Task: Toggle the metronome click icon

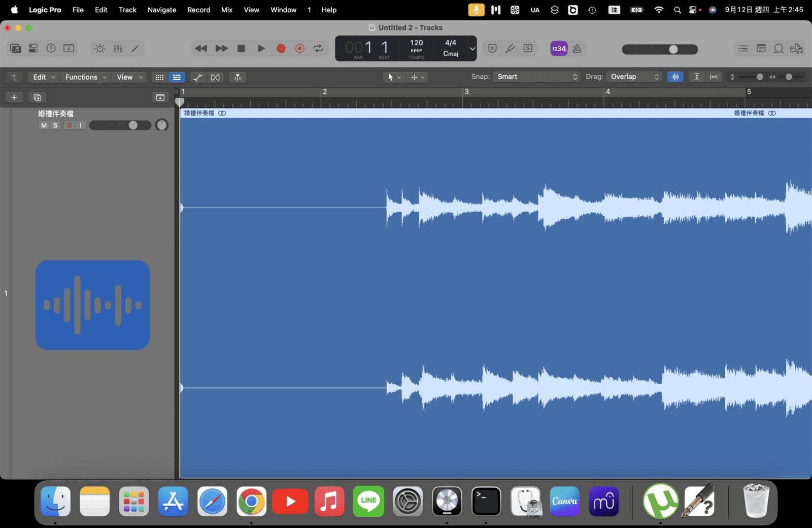Action: coord(577,48)
